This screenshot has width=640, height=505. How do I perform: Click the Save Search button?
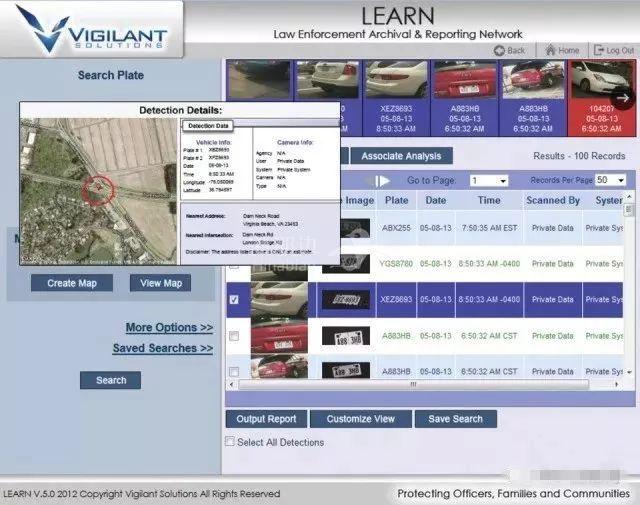point(456,419)
